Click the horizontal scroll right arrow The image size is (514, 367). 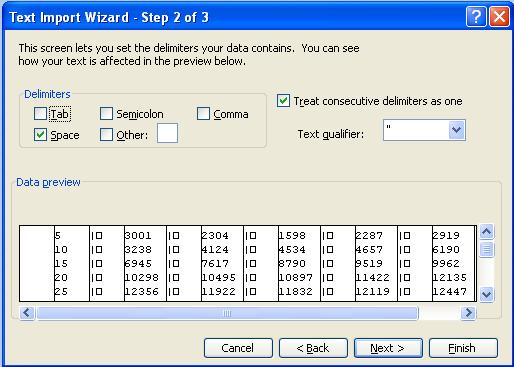(x=468, y=313)
